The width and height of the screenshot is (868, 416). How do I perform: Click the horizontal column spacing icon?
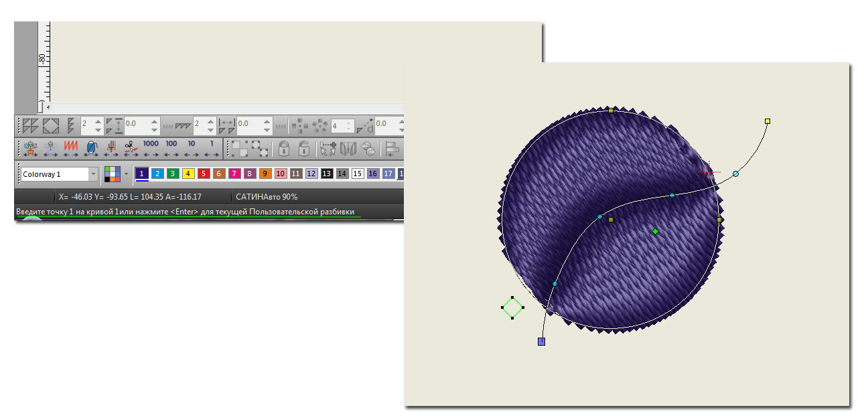coord(227,125)
